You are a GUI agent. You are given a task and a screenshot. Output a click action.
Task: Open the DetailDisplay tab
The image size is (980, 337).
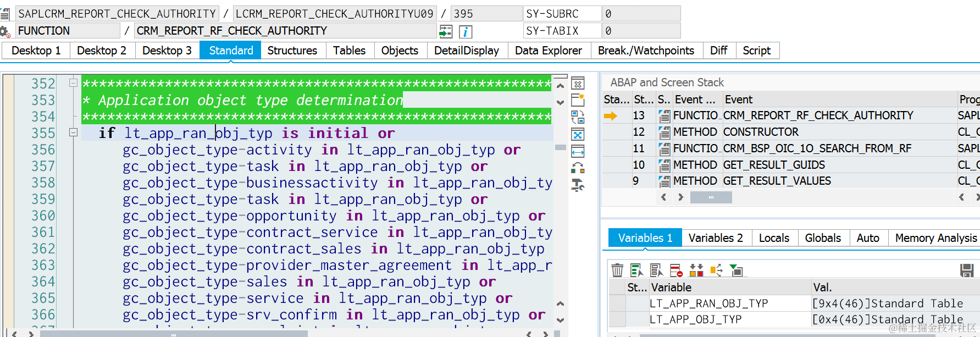point(467,51)
